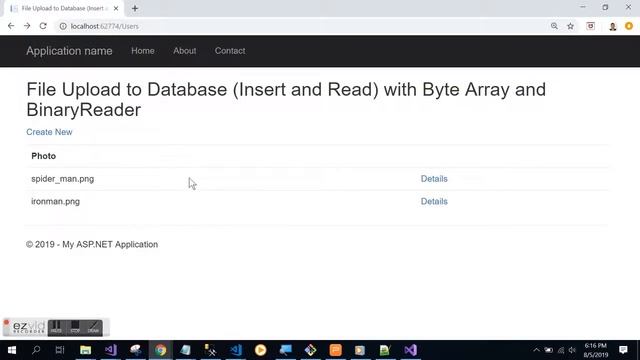
Task: Open the site information icon beside localhost
Action: tap(63, 26)
